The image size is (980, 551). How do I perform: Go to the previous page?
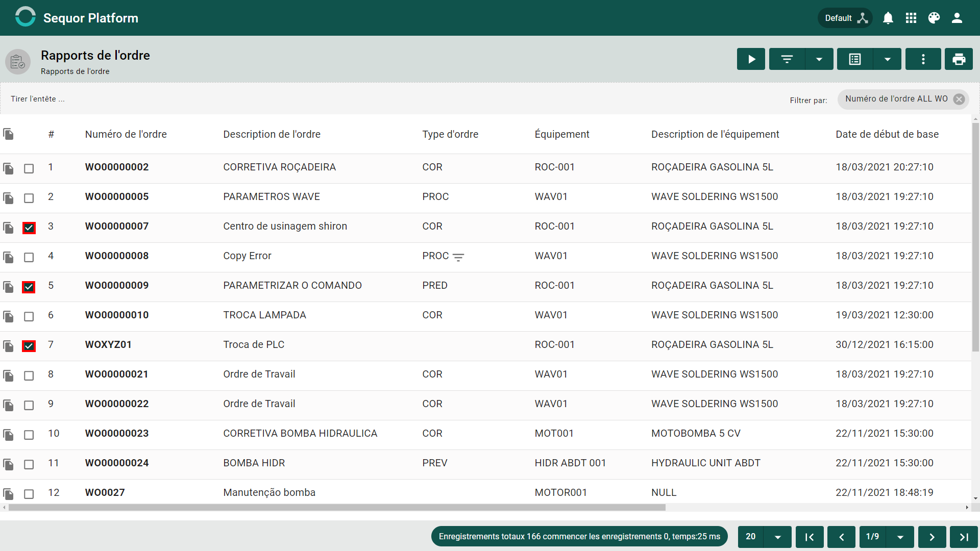tap(841, 537)
